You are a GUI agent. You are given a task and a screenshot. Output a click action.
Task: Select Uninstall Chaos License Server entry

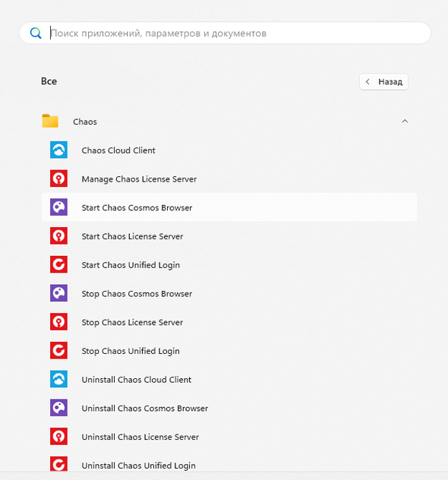click(229, 437)
